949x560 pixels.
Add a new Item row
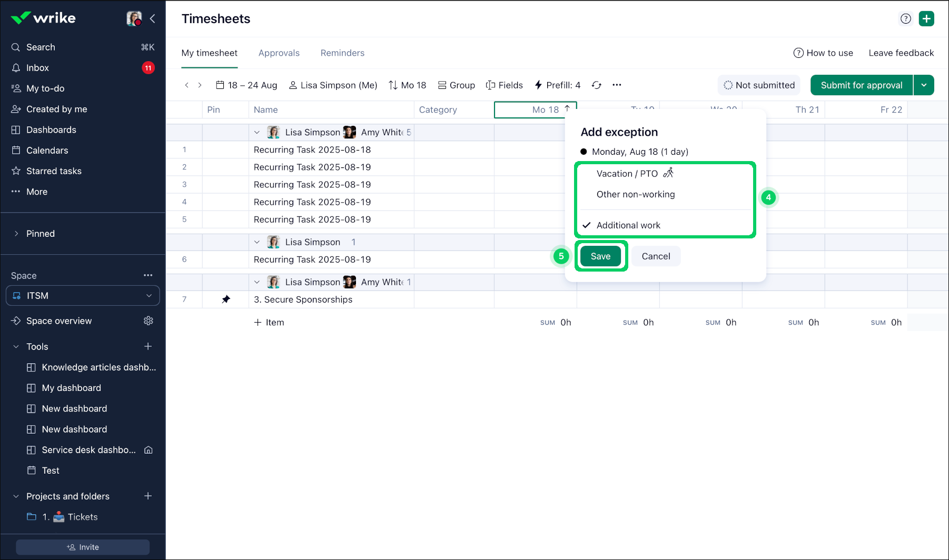(269, 323)
